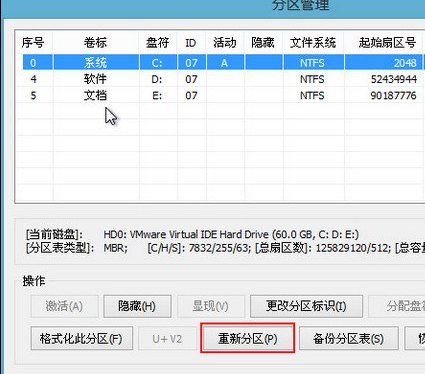
Task: Click the disabled 显现(V) button
Action: pos(211,306)
